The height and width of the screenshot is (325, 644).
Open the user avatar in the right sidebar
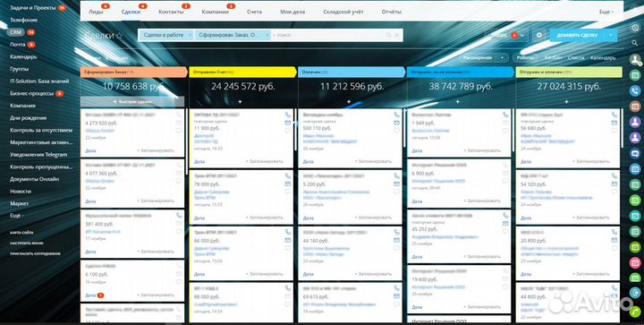[x=635, y=59]
